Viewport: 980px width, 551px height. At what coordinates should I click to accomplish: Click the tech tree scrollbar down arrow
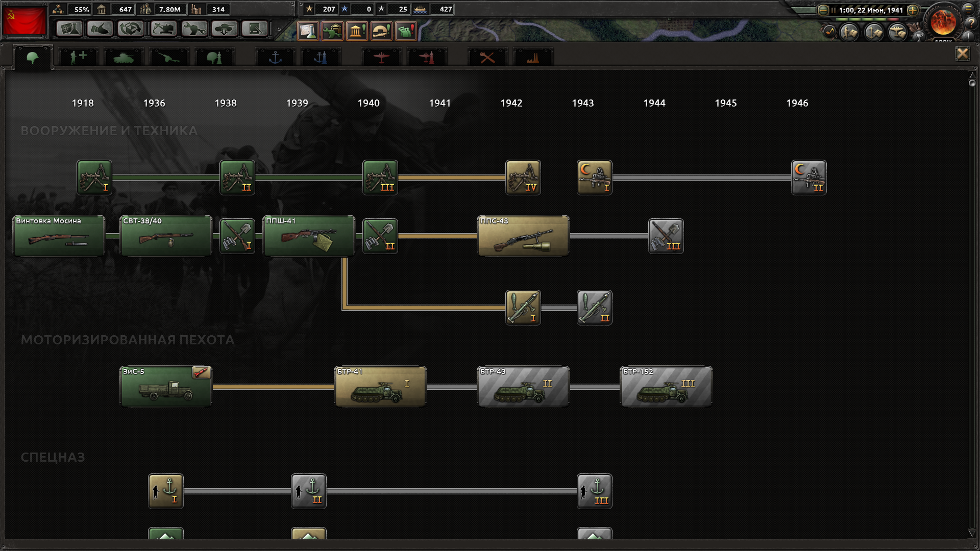972,534
